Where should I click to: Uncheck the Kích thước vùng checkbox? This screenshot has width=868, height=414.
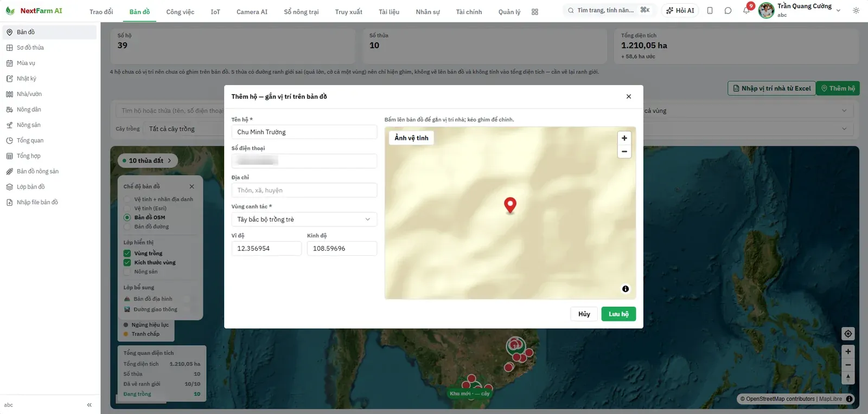127,263
